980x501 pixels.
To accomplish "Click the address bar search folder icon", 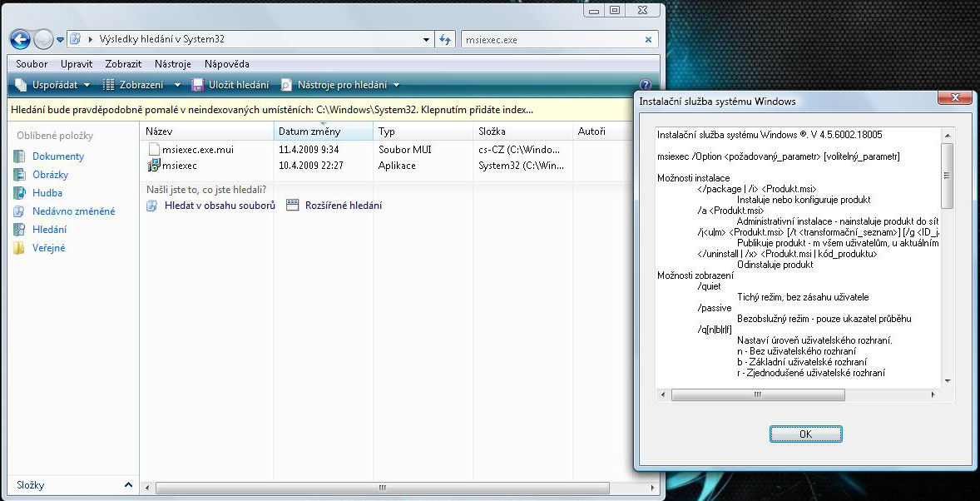I will (75, 39).
